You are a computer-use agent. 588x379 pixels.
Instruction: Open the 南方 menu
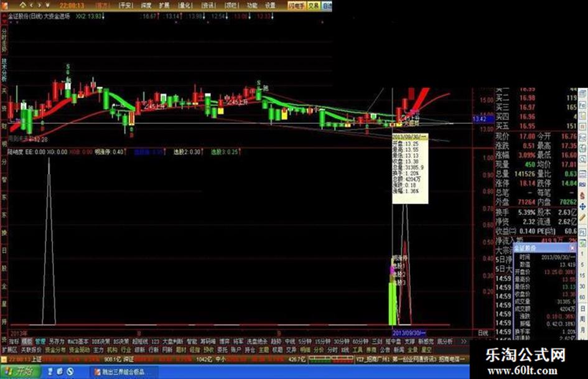point(101,6)
